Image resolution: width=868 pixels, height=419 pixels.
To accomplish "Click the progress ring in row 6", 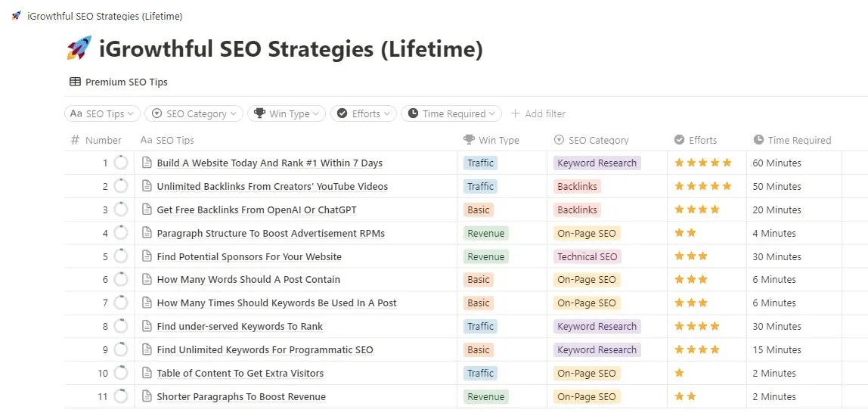I will coord(120,280).
